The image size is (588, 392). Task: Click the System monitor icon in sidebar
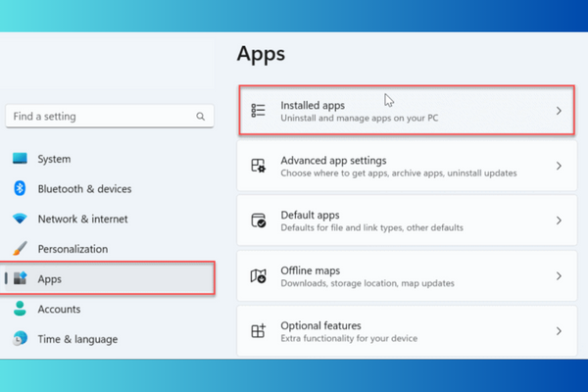tap(20, 159)
